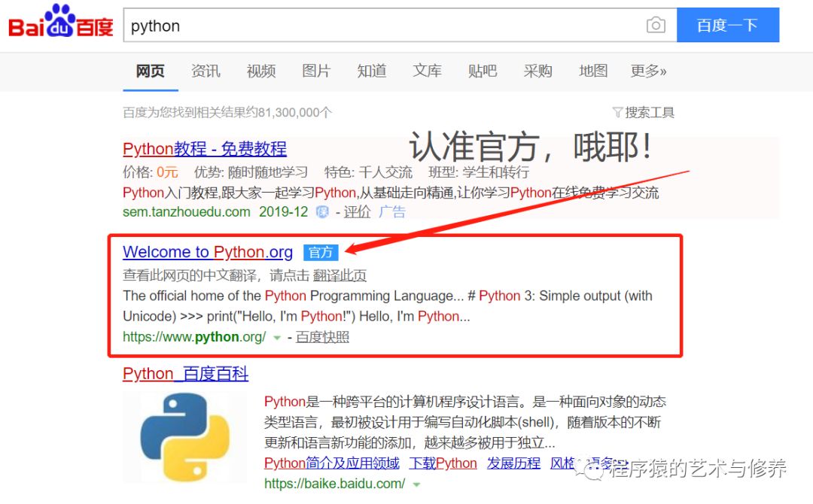This screenshot has width=813, height=504.
Task: Click the https://www.python.org/ URL
Action: click(194, 337)
